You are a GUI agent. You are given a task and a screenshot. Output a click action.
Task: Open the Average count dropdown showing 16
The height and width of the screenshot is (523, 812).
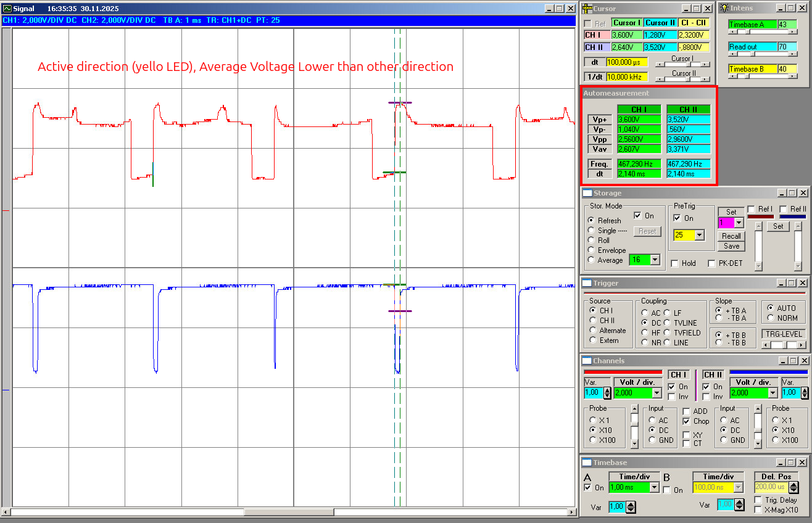[654, 260]
